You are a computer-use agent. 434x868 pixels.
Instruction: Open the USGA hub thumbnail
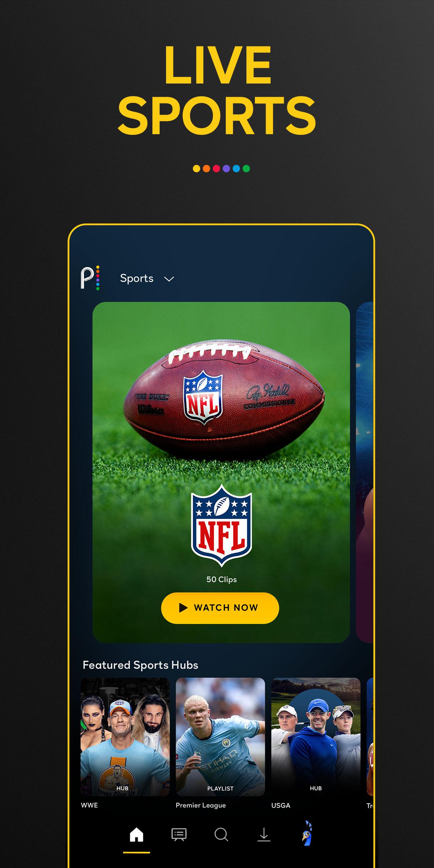coord(316,737)
